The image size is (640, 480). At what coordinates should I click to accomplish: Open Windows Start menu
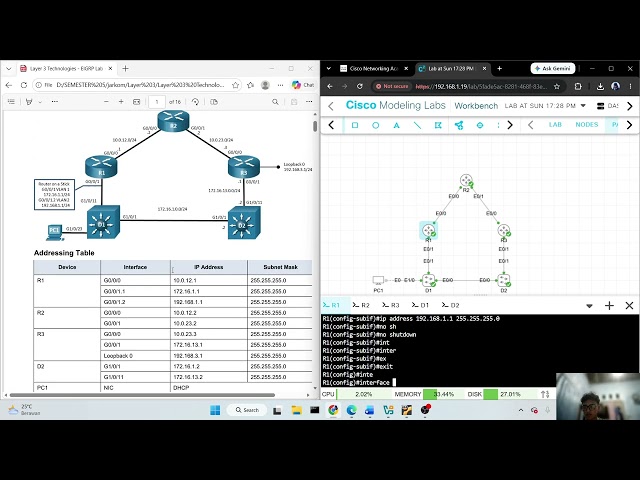point(215,410)
